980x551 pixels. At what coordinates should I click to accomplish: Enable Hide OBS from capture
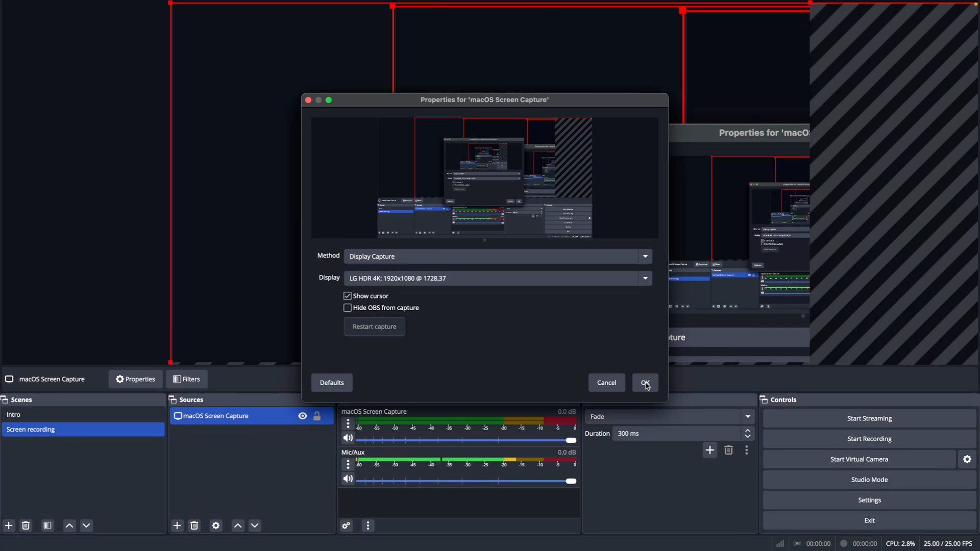[348, 308]
